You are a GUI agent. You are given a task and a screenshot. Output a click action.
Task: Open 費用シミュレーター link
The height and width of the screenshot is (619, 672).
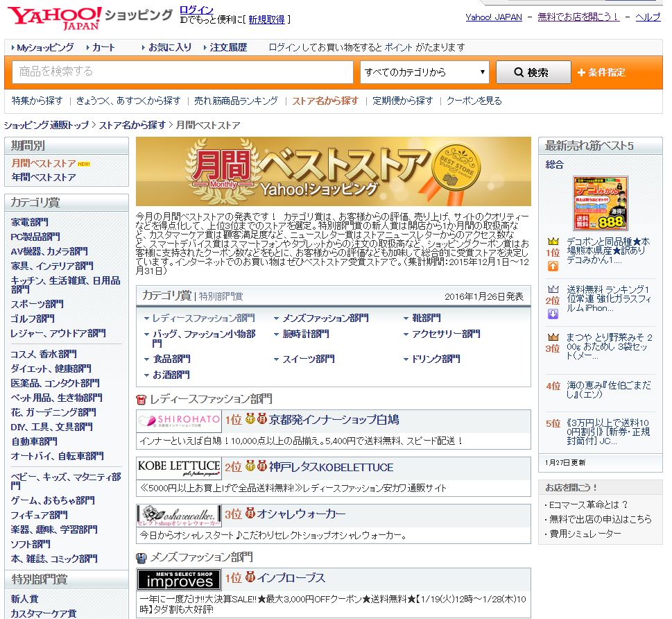click(585, 534)
